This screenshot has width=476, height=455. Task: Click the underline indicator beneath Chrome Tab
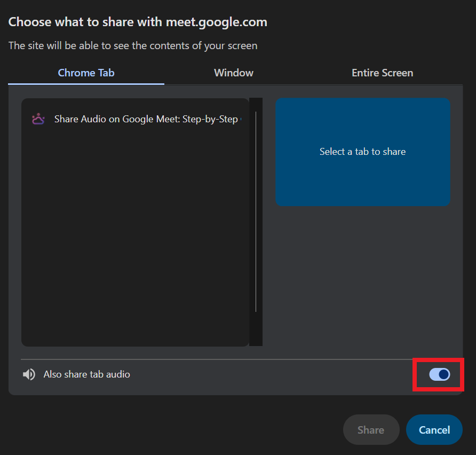tap(86, 84)
